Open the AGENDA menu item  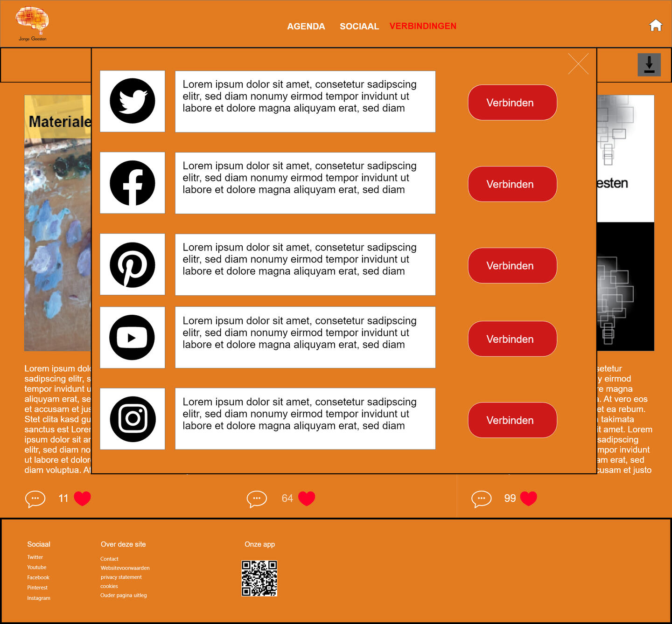(306, 26)
